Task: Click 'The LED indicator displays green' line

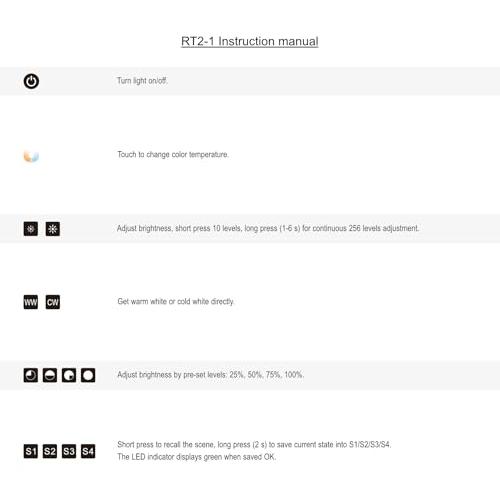Action: pos(196,457)
